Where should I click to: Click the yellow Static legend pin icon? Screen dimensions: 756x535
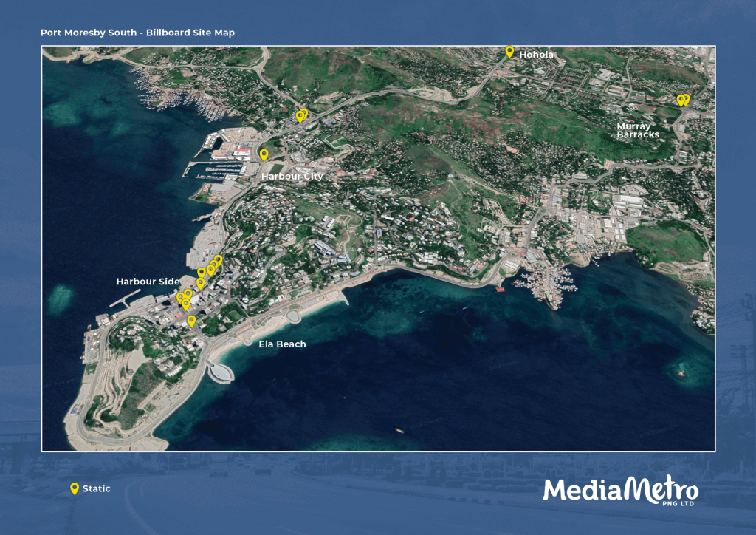click(x=74, y=488)
